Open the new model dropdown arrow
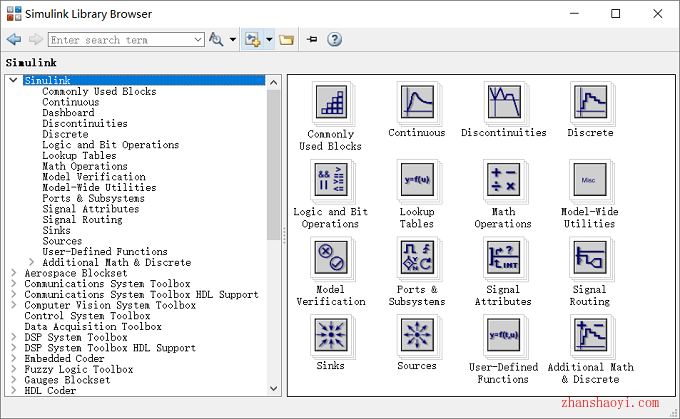Screen dimensions: 680x419 (269, 39)
